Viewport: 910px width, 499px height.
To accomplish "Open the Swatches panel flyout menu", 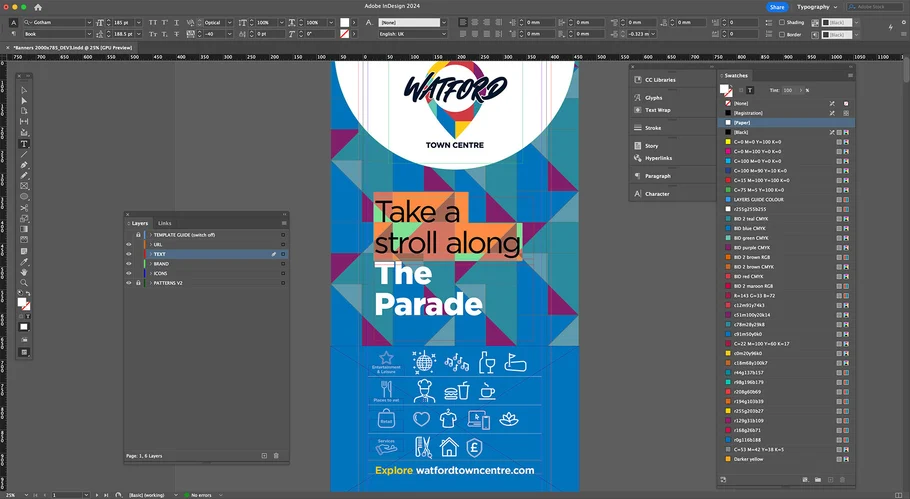I will pos(850,75).
